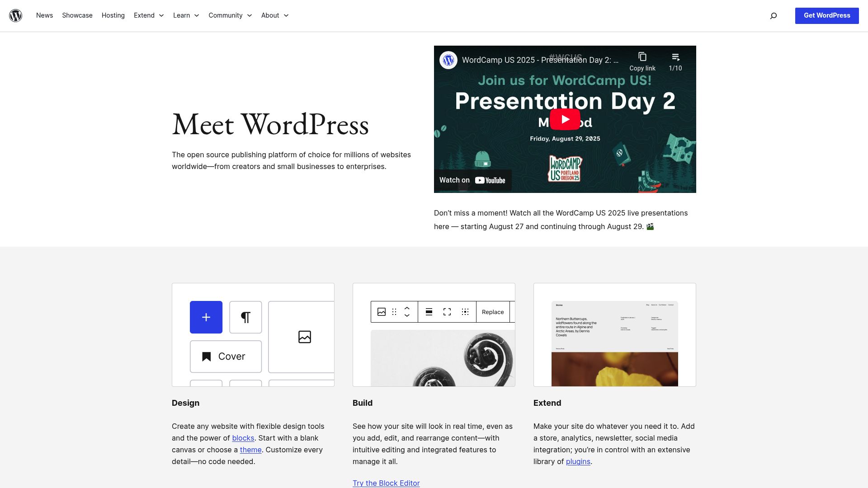868x488 pixels.
Task: Click the paragraph pilcrow block icon
Action: click(245, 317)
